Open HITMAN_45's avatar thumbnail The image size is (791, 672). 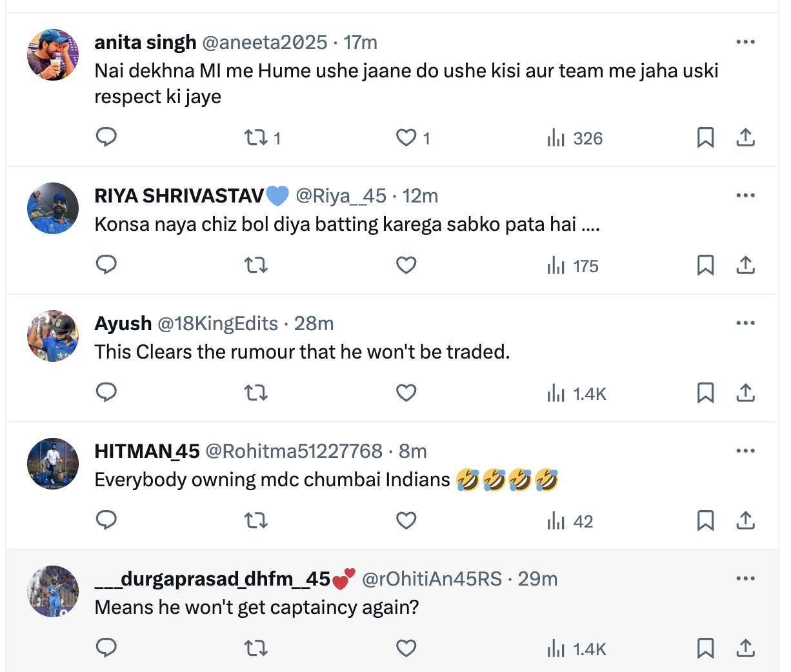coord(53,464)
